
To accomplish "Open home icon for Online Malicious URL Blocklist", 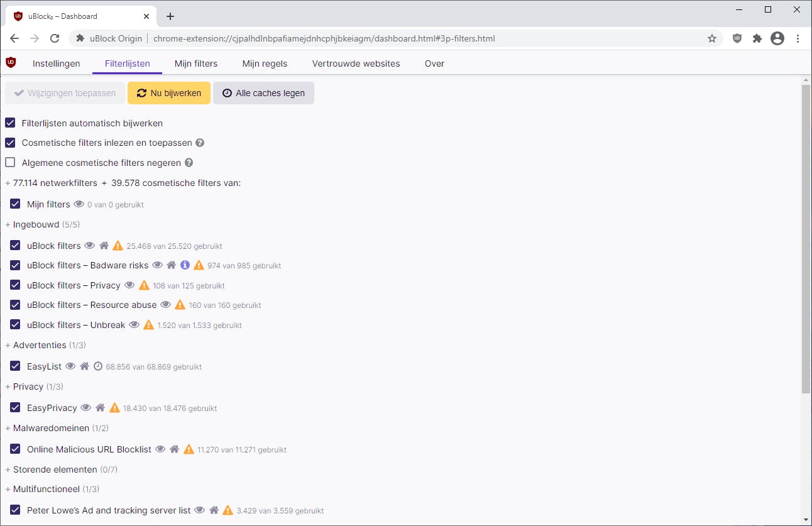I will [x=175, y=449].
